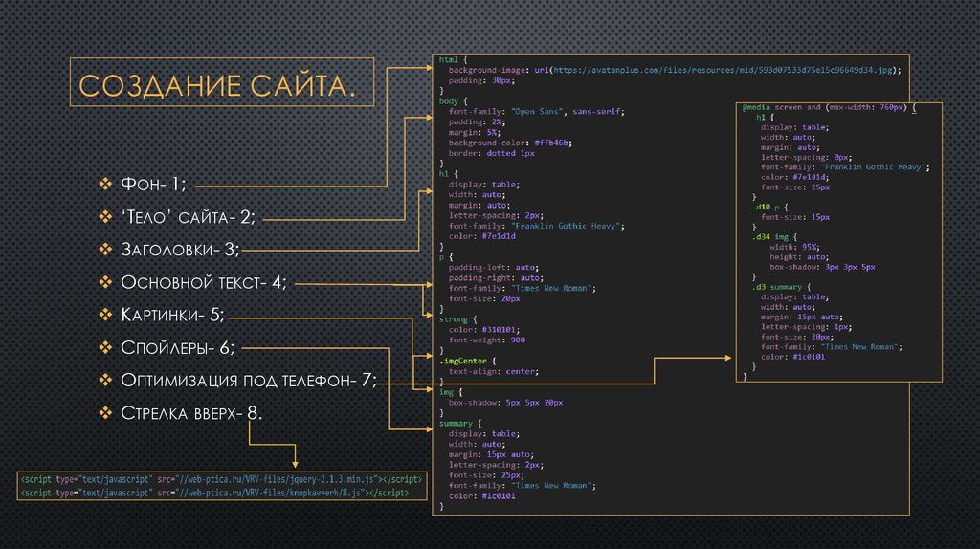Click the @media screen rule header
The height and width of the screenshot is (549, 980).
[x=830, y=107]
